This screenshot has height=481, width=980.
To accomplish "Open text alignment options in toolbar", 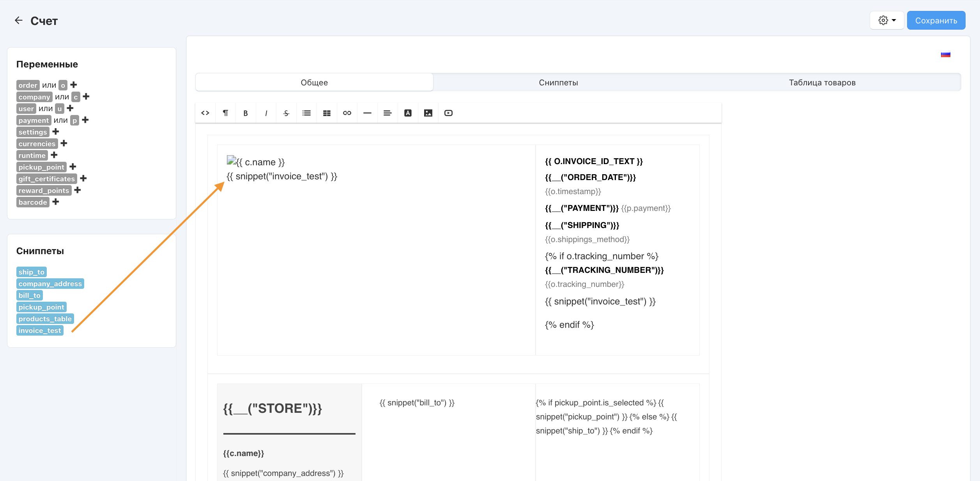I will click(x=387, y=113).
